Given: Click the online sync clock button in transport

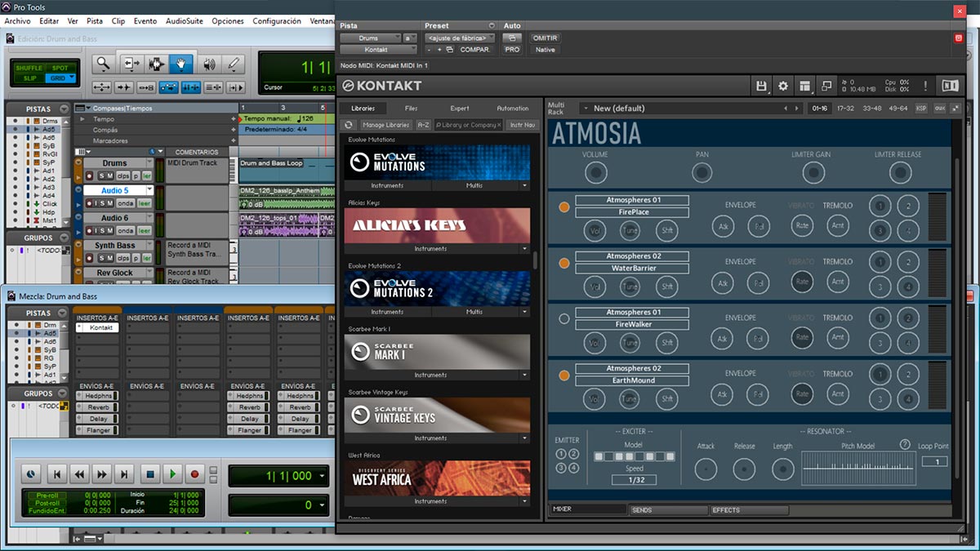Looking at the screenshot, I should click(30, 473).
